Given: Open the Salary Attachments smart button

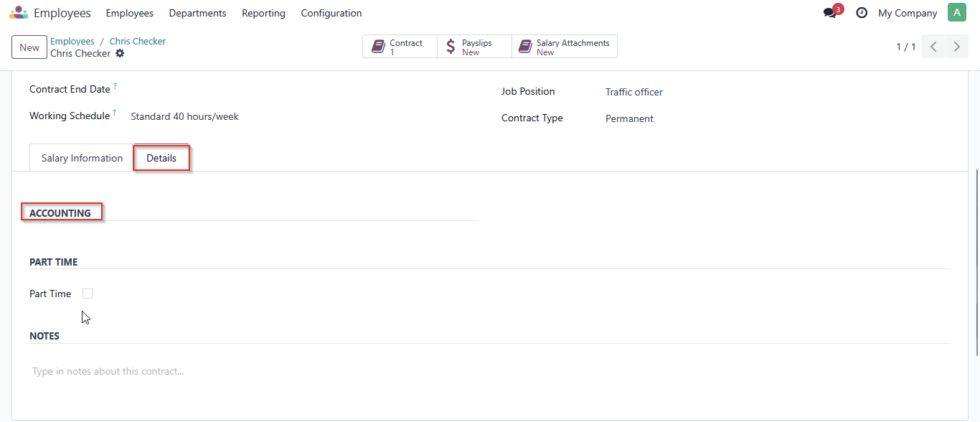Looking at the screenshot, I should 565,47.
